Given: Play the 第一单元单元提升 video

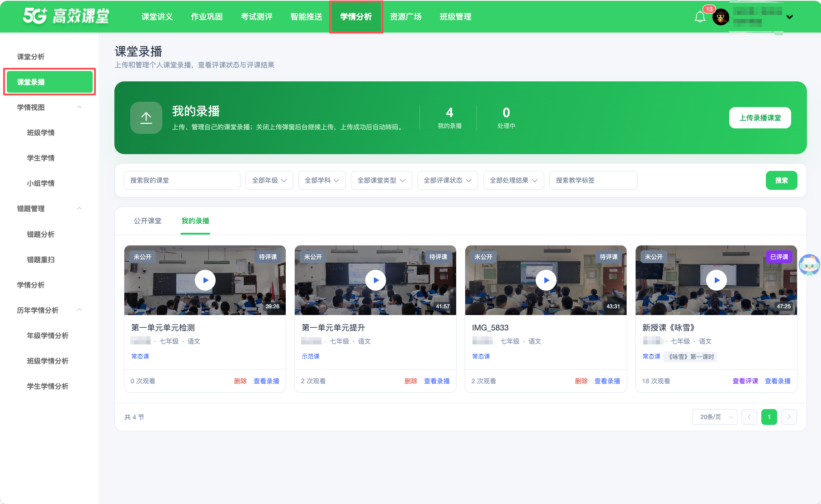Looking at the screenshot, I should pos(376,280).
